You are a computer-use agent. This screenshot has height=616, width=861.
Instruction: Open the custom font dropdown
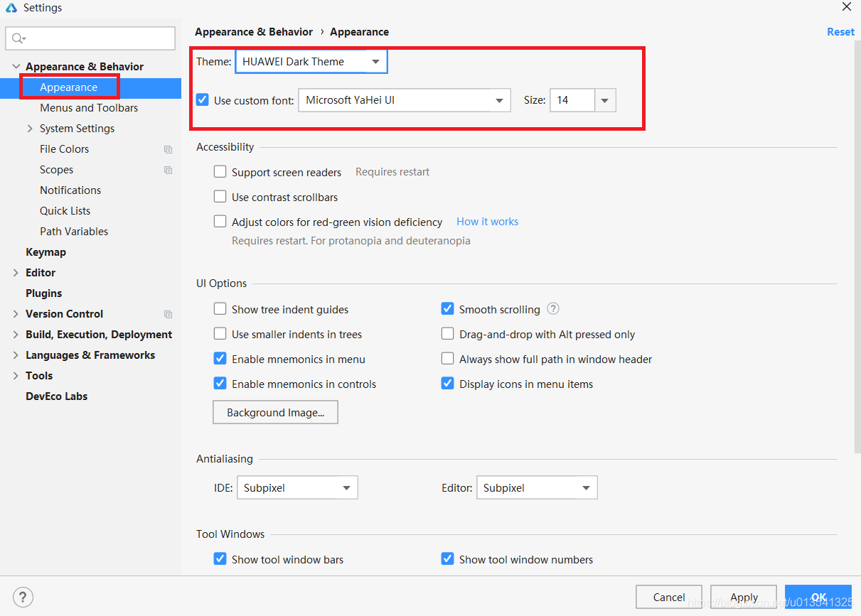[x=405, y=100]
